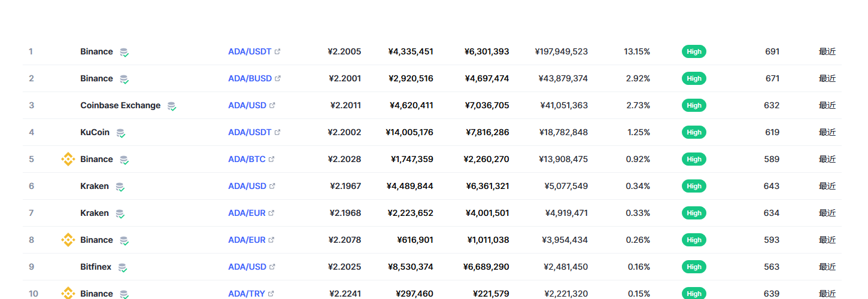Select liquidity score 691
Screen dimensions: 868x299
point(772,51)
